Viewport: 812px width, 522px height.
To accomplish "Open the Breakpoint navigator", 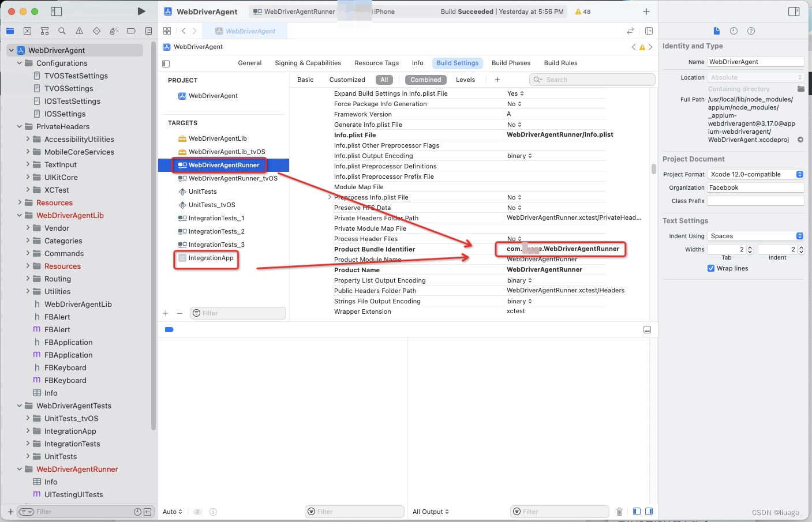I will point(131,31).
